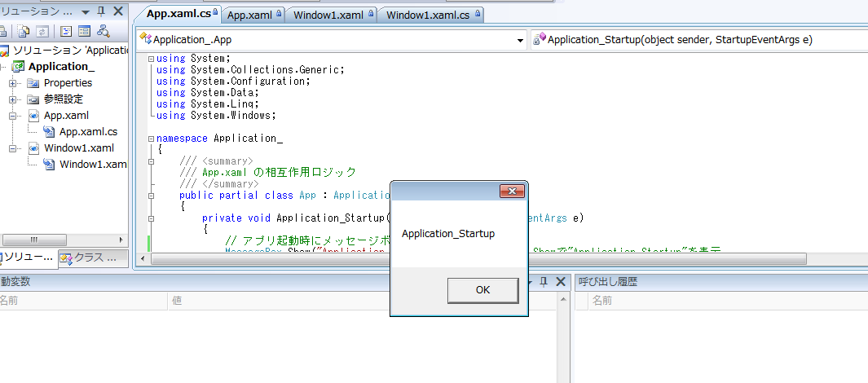This screenshot has height=383, width=868.
Task: Collapse the using directives region
Action: (x=151, y=59)
